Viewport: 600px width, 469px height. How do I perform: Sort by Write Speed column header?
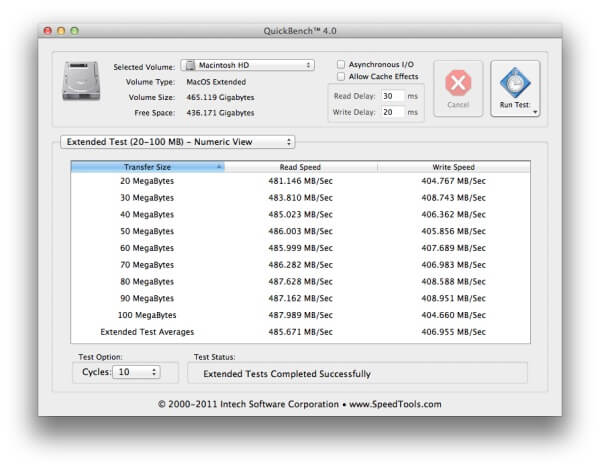[454, 167]
